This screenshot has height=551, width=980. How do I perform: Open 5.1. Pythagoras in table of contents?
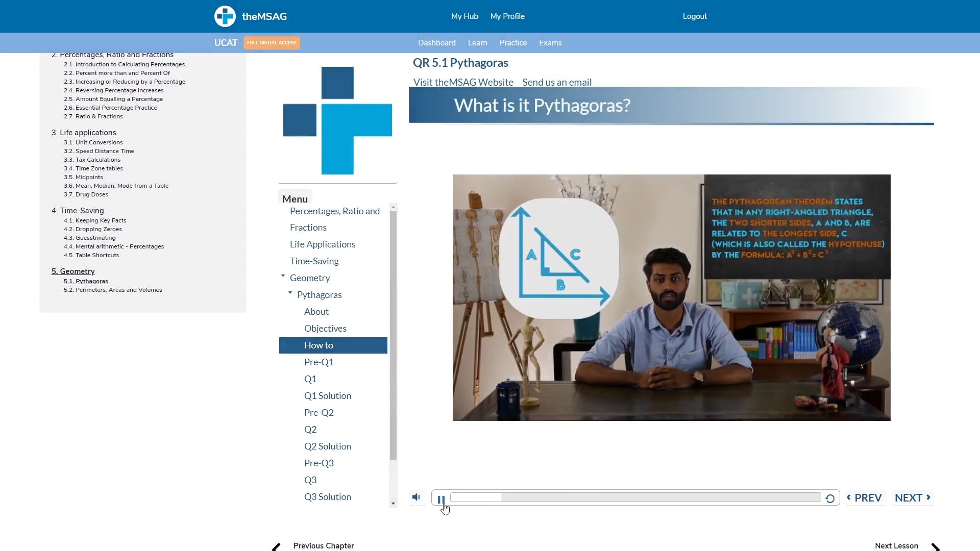86,281
